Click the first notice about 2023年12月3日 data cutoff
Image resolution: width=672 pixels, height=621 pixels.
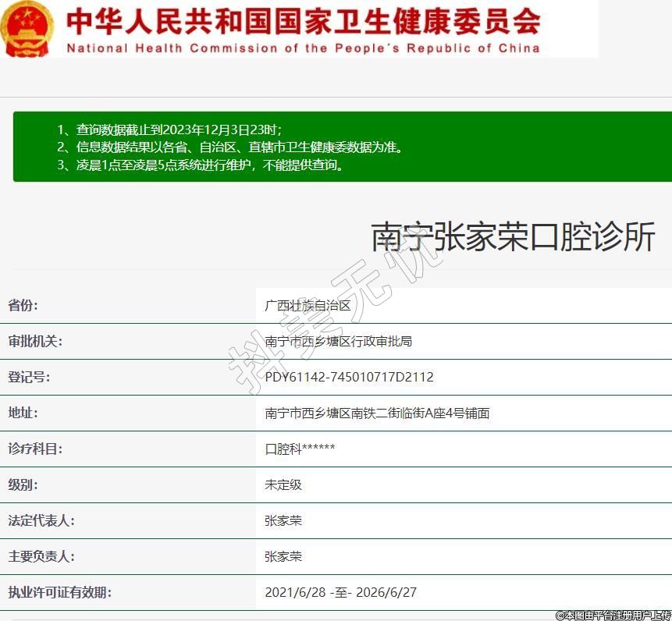pyautogui.click(x=169, y=130)
